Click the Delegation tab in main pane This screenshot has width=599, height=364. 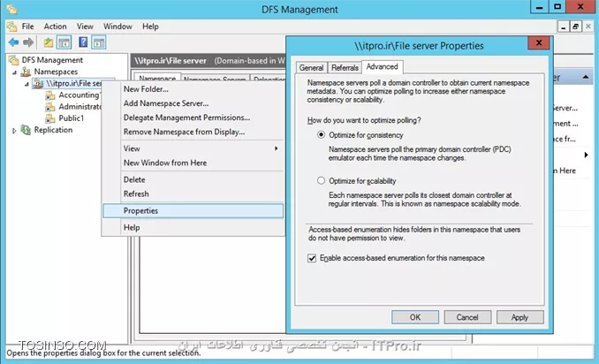[269, 79]
